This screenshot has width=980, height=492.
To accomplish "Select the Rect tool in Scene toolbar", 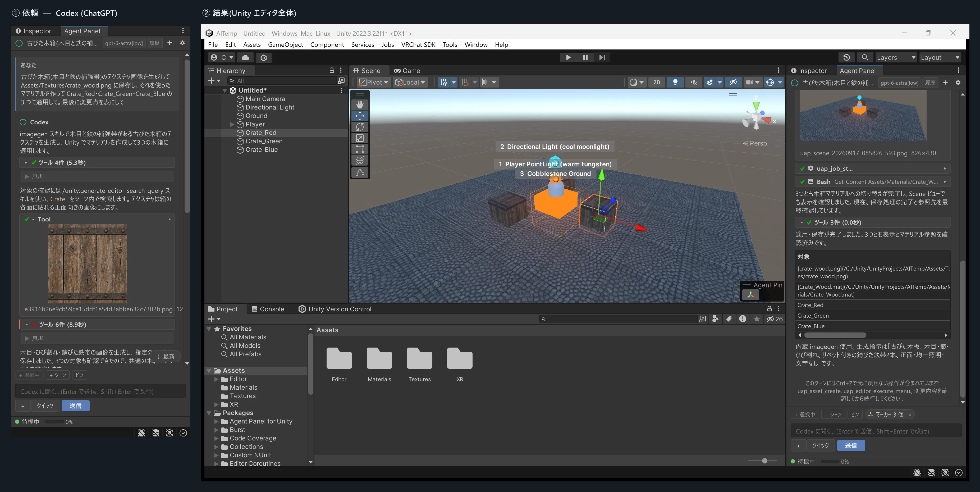I will tap(360, 149).
